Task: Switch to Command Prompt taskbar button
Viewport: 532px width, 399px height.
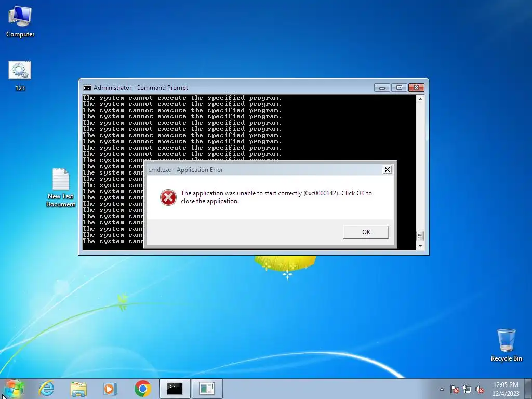Action: 175,389
